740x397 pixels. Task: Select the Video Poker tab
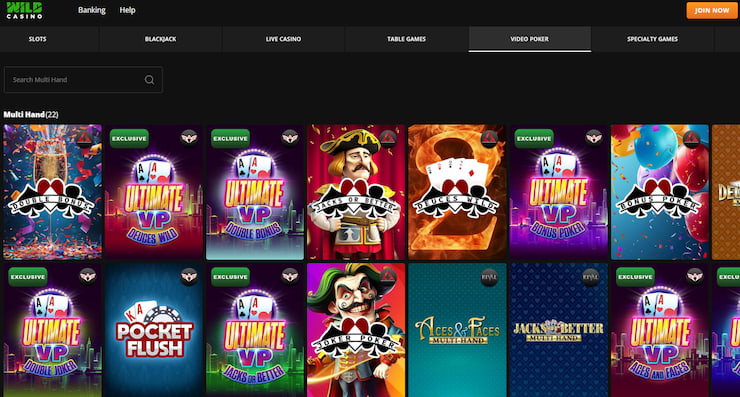click(x=530, y=39)
